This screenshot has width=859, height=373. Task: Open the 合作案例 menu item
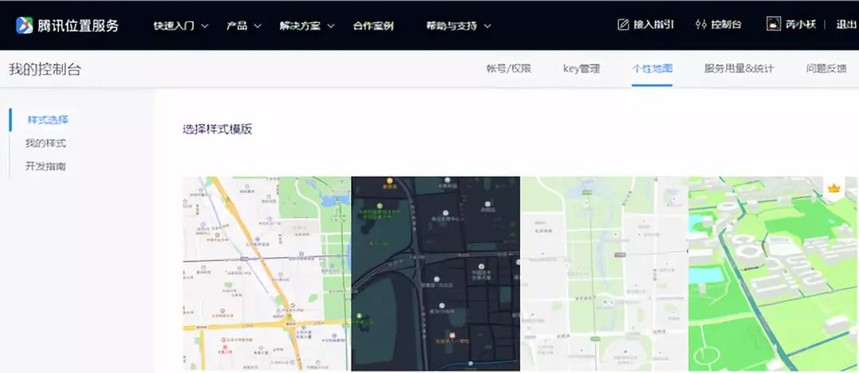point(373,26)
